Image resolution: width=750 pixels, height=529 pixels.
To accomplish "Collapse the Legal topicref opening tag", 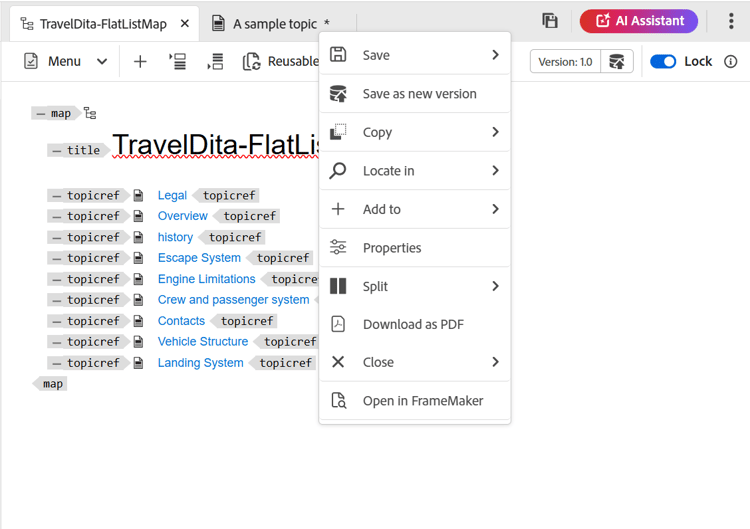I will 57,196.
